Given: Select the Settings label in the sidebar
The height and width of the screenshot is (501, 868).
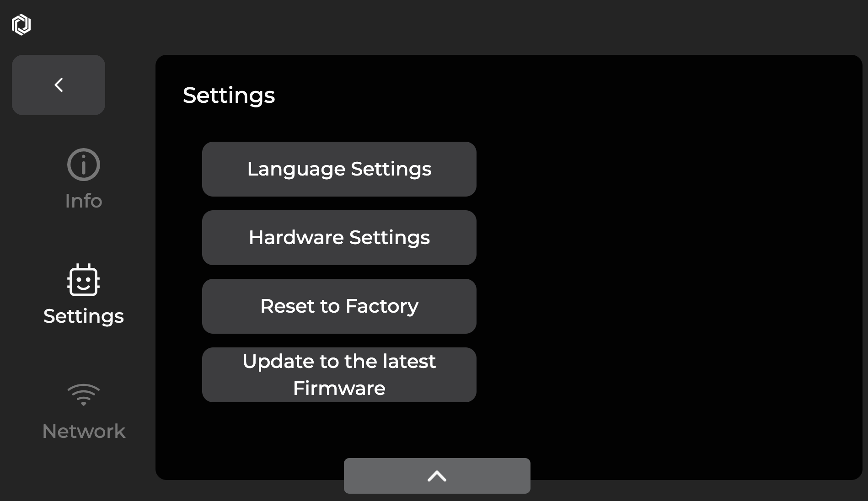Looking at the screenshot, I should pos(84,316).
